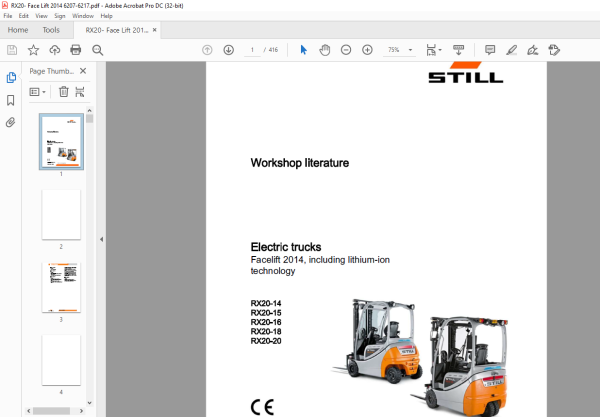Click the 'RX20-20' model text

pos(266,341)
